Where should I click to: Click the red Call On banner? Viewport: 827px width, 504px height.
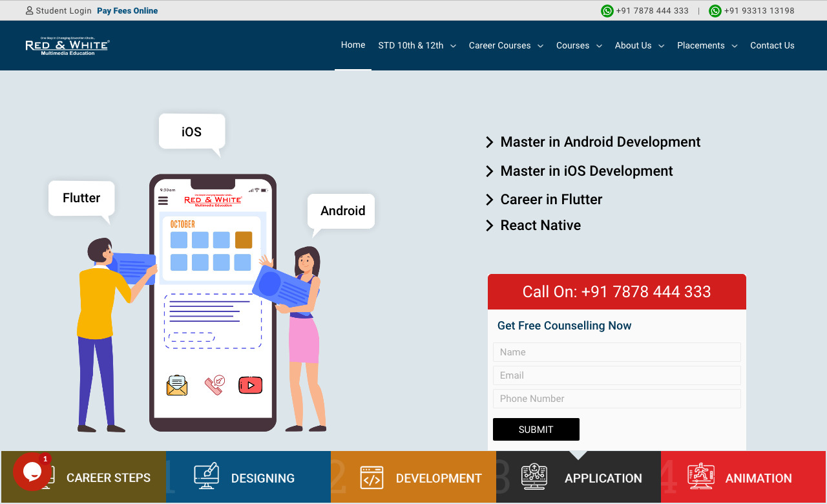click(x=617, y=291)
